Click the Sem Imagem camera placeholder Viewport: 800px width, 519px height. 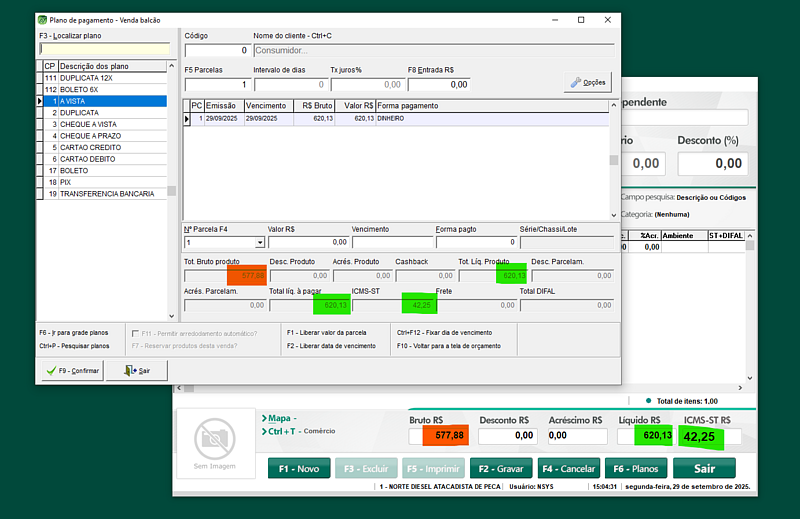214,440
